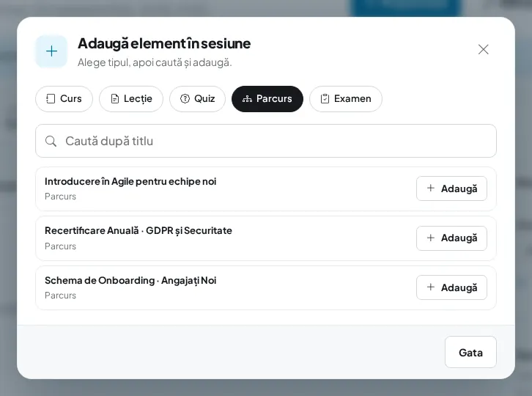
Task: Click Parcurs label under Recertificare Anuală
Action: (60, 246)
